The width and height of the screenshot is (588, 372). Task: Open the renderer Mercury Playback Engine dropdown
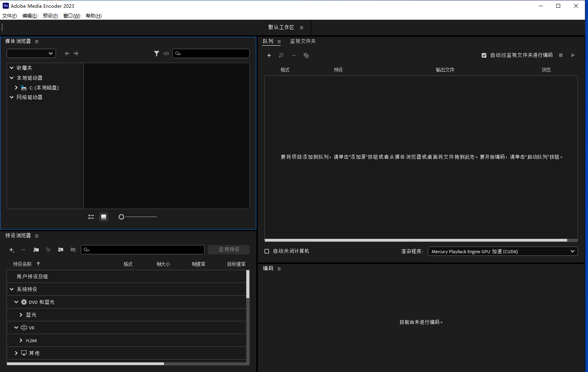pyautogui.click(x=503, y=251)
